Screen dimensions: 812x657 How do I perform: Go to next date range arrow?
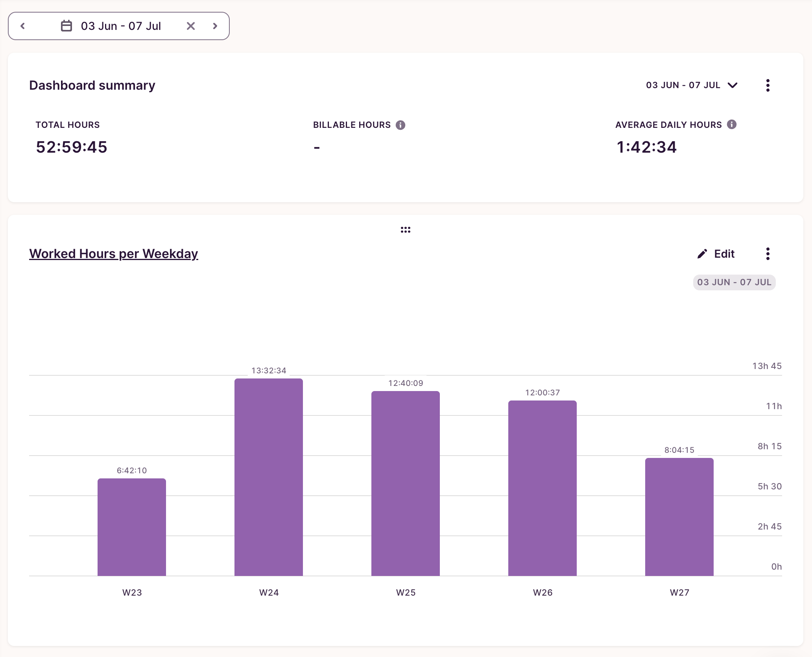point(215,26)
